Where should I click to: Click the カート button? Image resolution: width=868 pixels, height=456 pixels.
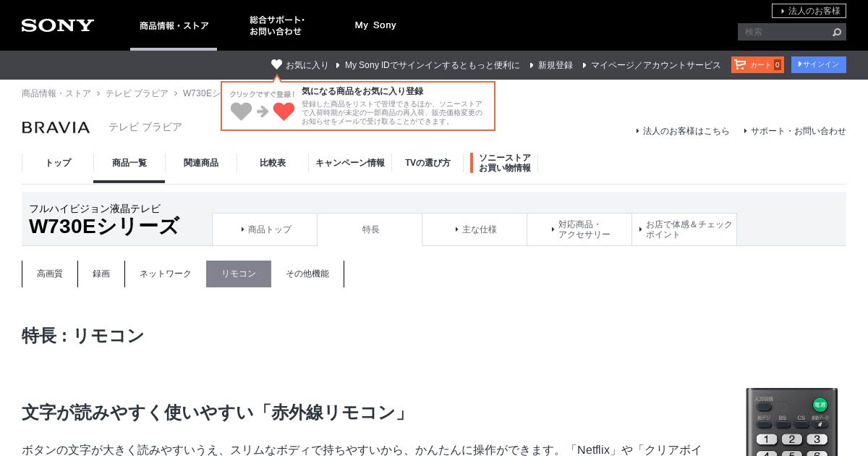757,64
